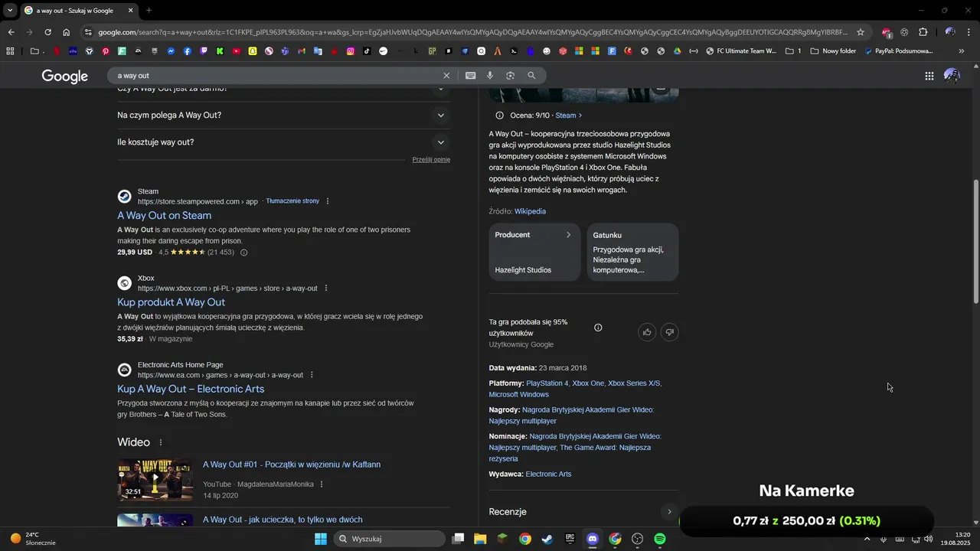Show the hidden bookmarks overflow chevron
980x551 pixels.
pos(962,51)
